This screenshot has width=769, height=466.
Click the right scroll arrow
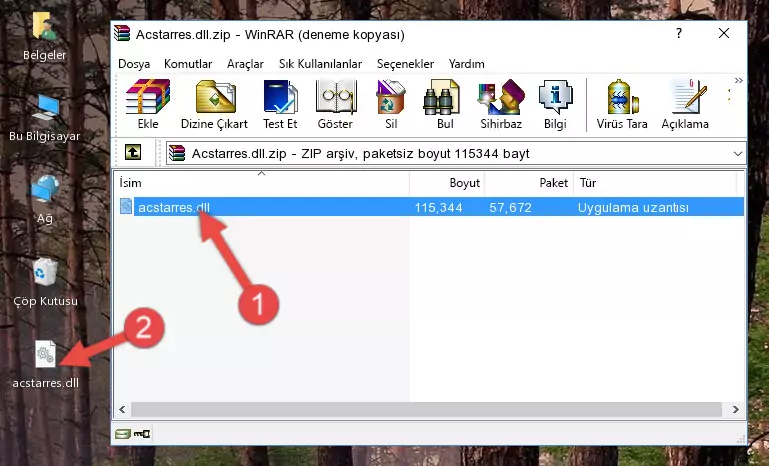tap(735, 409)
